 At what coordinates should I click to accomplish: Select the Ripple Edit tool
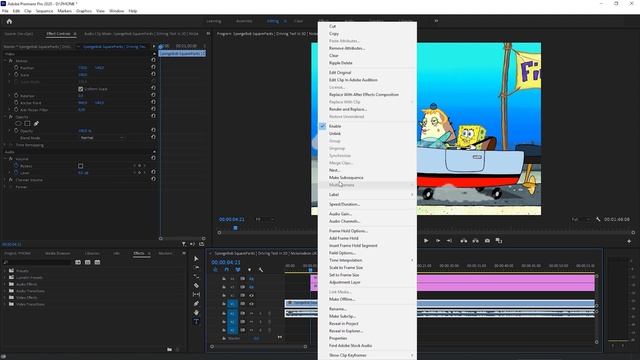[x=196, y=277]
